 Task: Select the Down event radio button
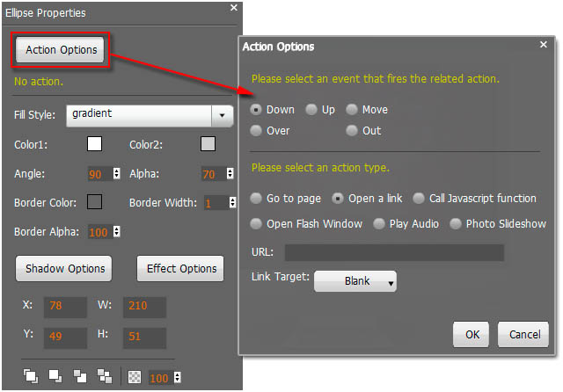256,110
